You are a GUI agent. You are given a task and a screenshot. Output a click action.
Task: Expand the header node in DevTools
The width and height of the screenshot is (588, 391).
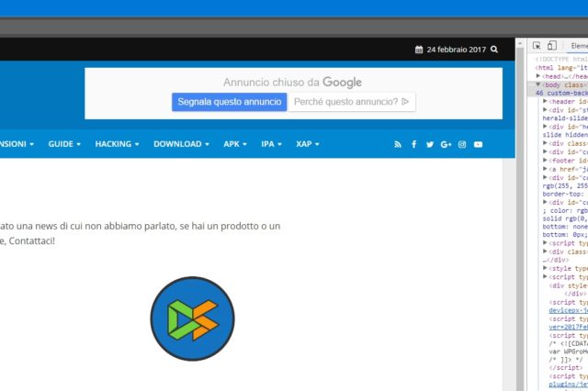(x=545, y=101)
